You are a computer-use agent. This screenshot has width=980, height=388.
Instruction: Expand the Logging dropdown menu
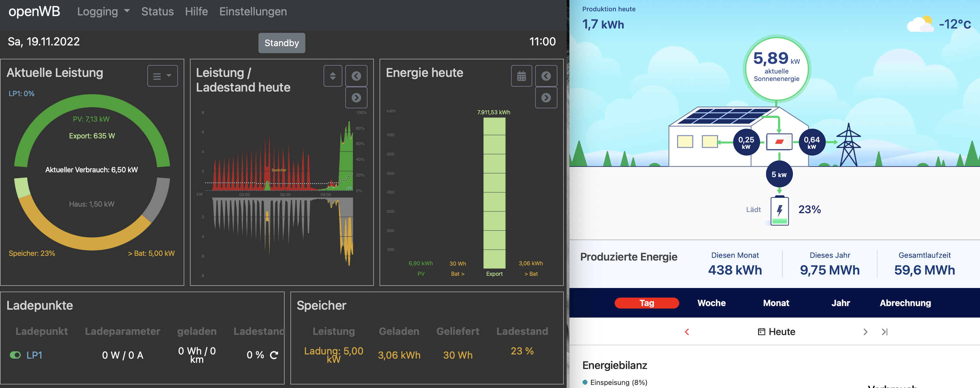tap(103, 12)
